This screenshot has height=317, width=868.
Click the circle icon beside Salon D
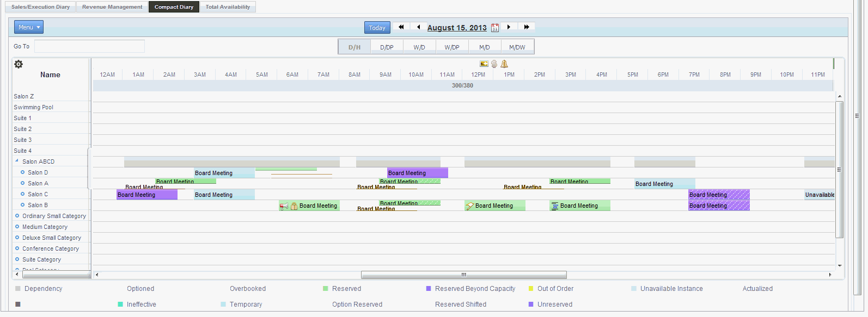click(22, 172)
